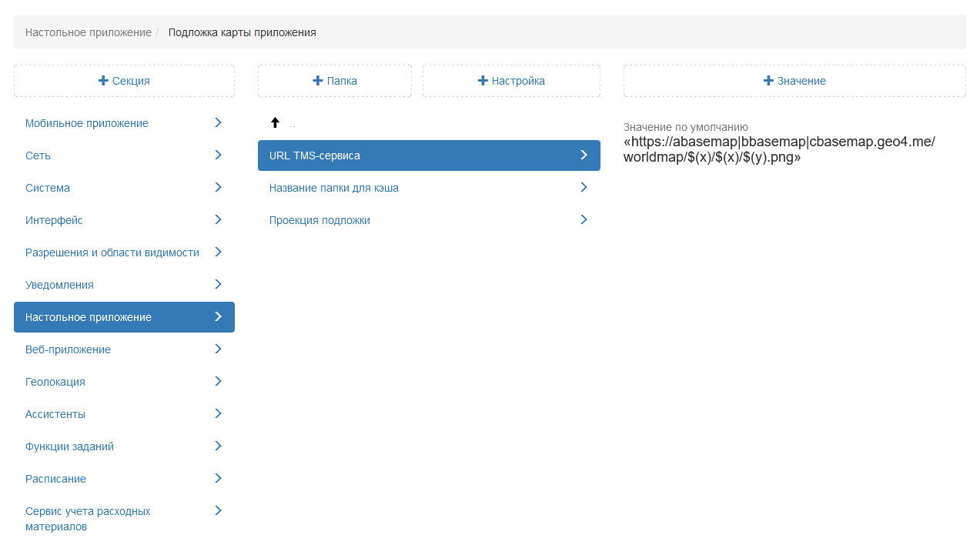Viewport: 980px width, 555px height.
Task: Click the default value URL text
Action: [779, 149]
